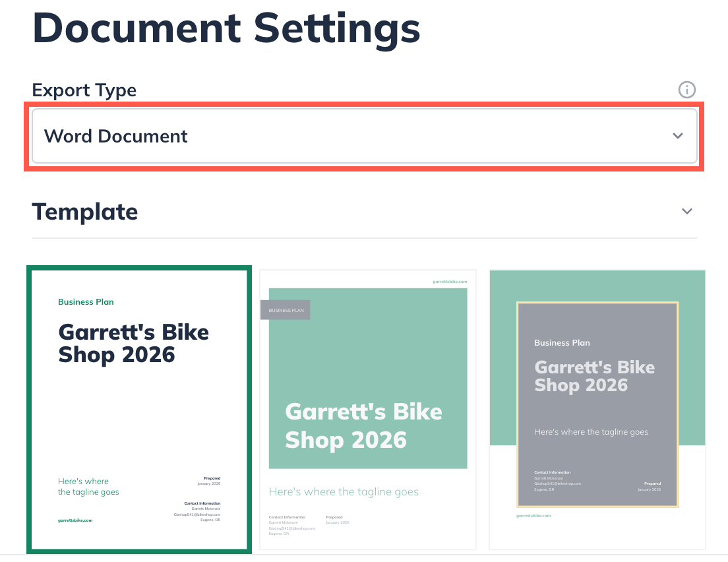728x562 pixels.
Task: Click the Template heading text
Action: 84,211
